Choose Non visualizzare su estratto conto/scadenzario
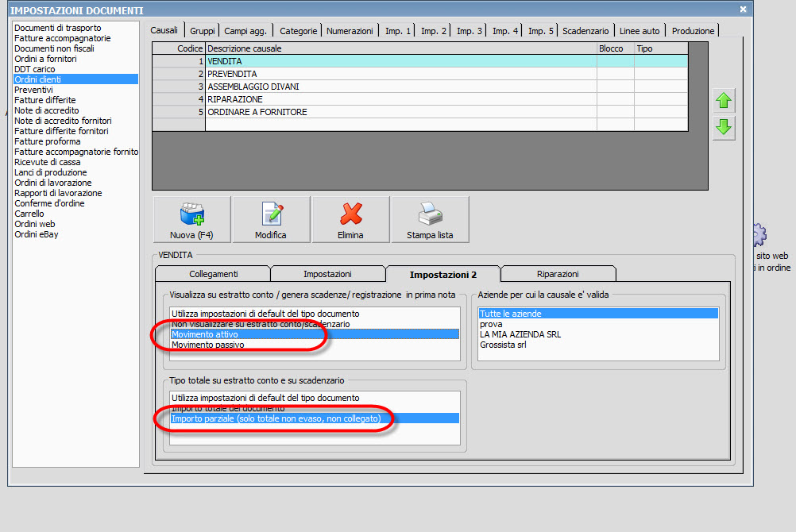Screen dimensions: 796x532 tap(315, 324)
